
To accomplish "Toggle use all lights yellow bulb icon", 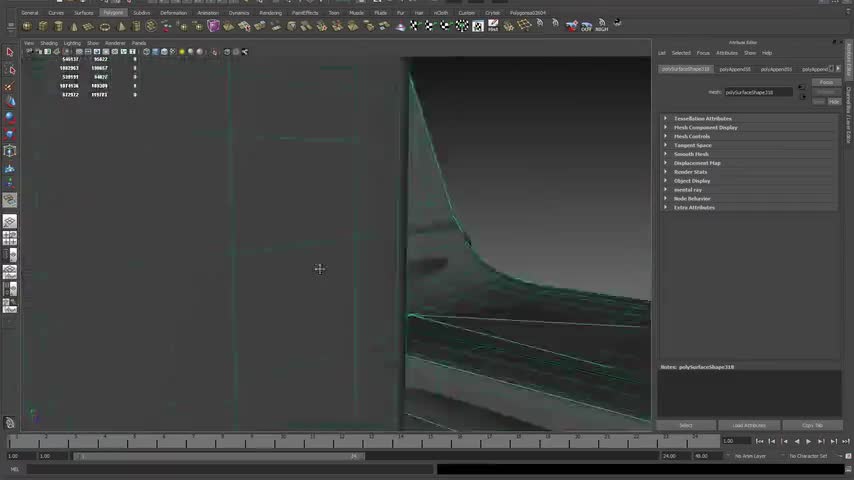I will 182,52.
